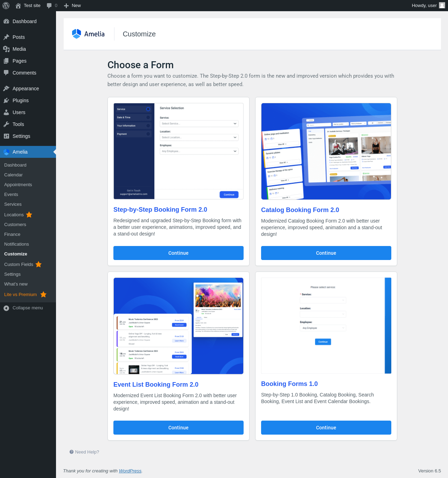Viewport: 448px width, 478px height.
Task: Click the Plugins plug icon
Action: tap(6, 100)
